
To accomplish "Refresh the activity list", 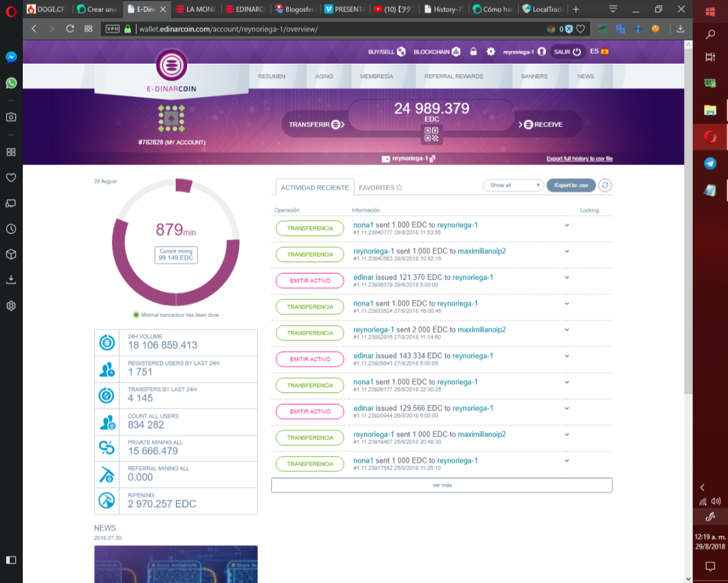I will [605, 185].
